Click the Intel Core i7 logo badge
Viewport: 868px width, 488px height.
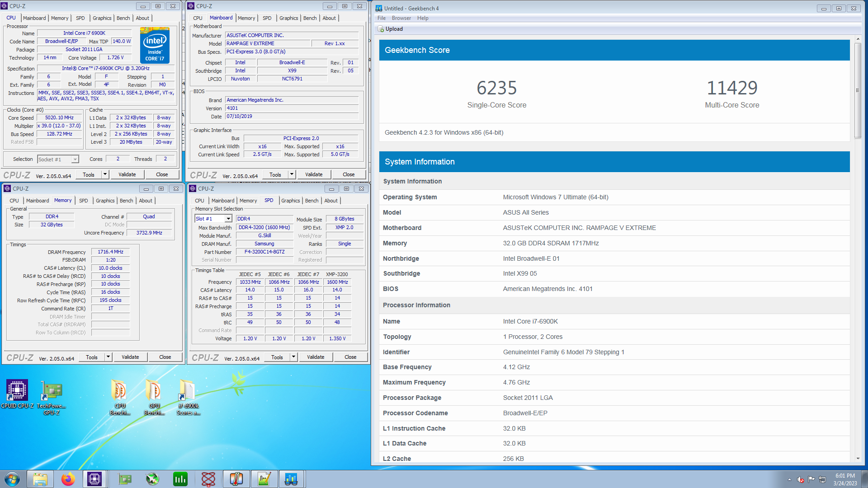coord(155,45)
